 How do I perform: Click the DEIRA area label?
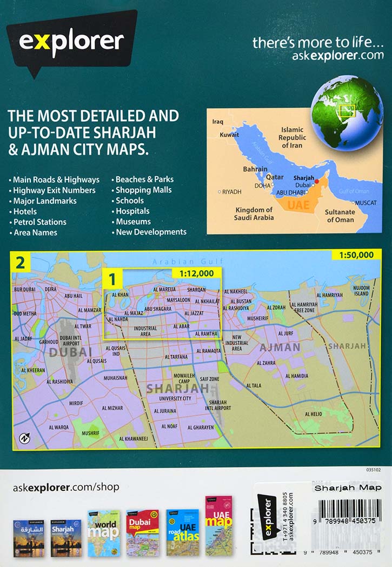tap(50, 289)
